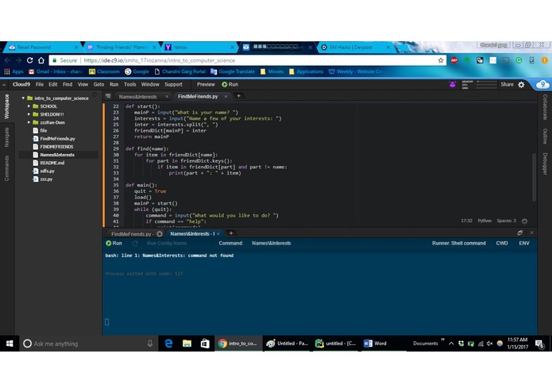Bookmark page with star icon

[440, 60]
